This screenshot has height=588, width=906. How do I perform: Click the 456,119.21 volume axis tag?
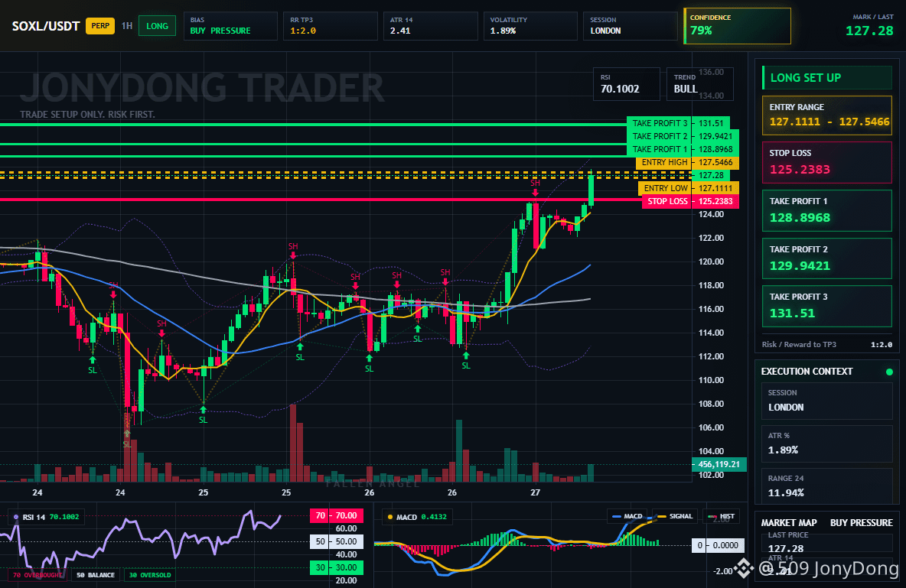719,464
